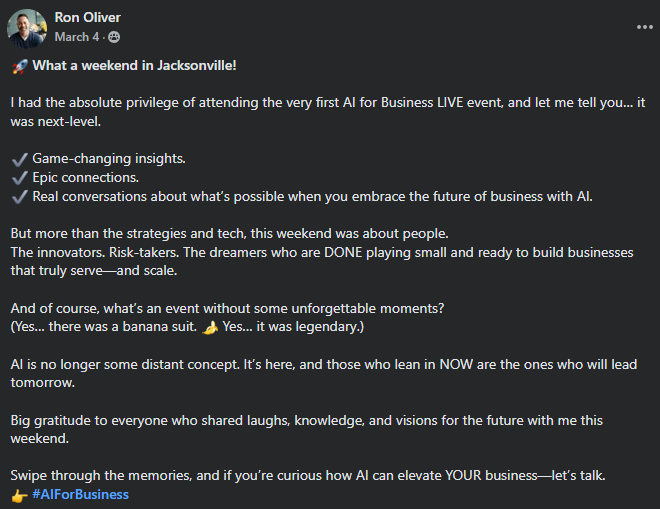Click the checkmark beside Epic connections
The height and width of the screenshot is (509, 660).
(19, 177)
